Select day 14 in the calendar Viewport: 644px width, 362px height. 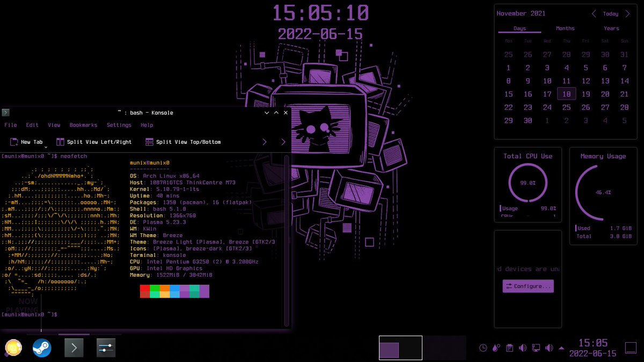coord(625,81)
